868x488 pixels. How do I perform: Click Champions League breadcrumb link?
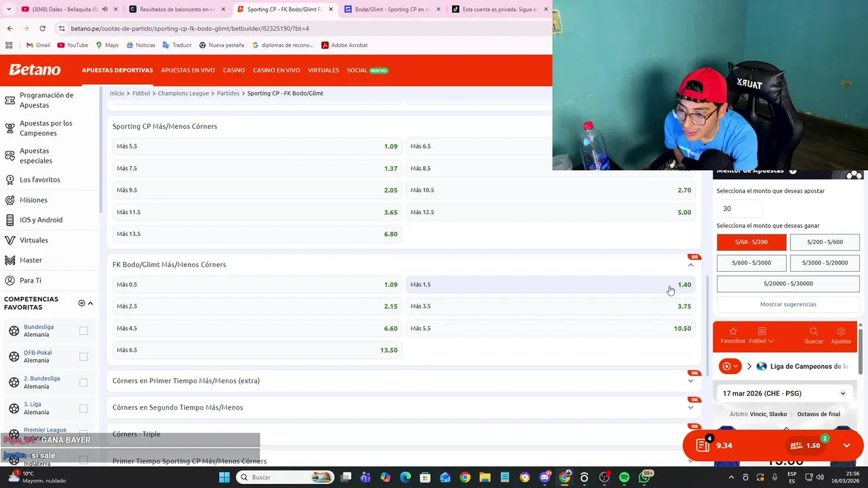pos(183,94)
